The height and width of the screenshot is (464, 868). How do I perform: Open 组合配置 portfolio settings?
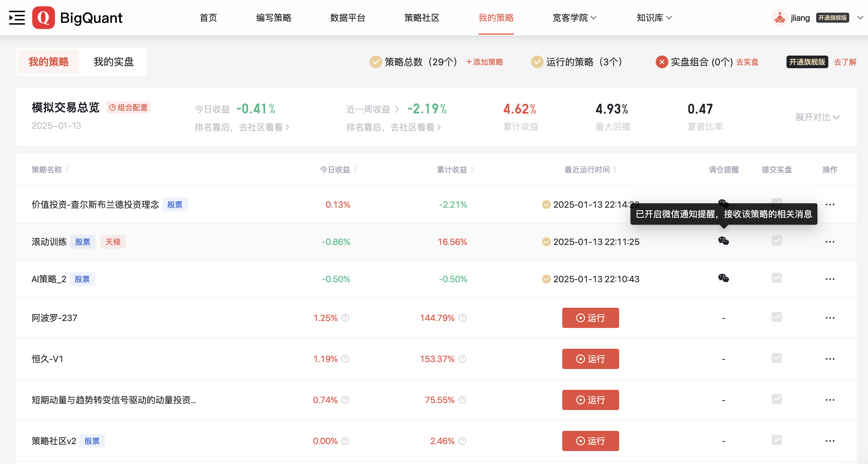[x=128, y=107]
